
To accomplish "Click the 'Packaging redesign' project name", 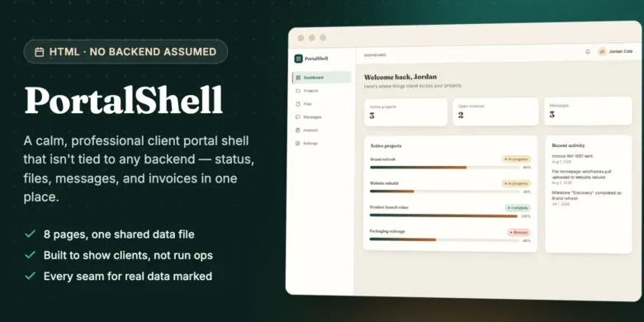I will click(x=387, y=231).
